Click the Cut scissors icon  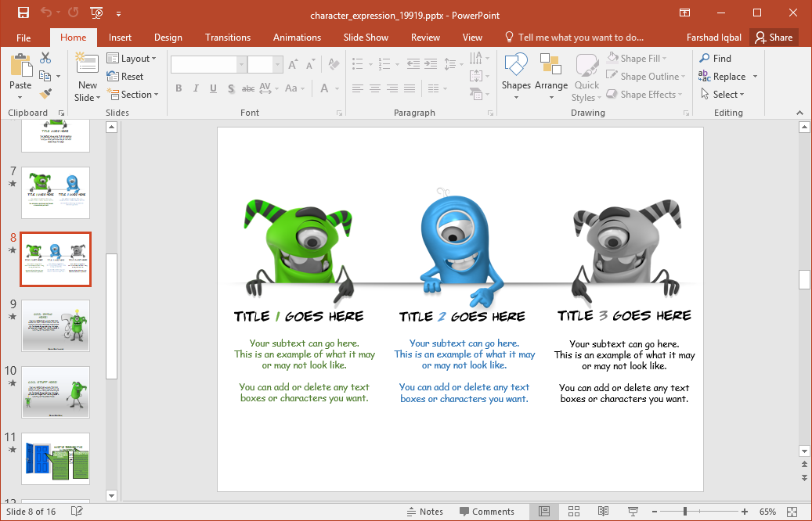(45, 57)
